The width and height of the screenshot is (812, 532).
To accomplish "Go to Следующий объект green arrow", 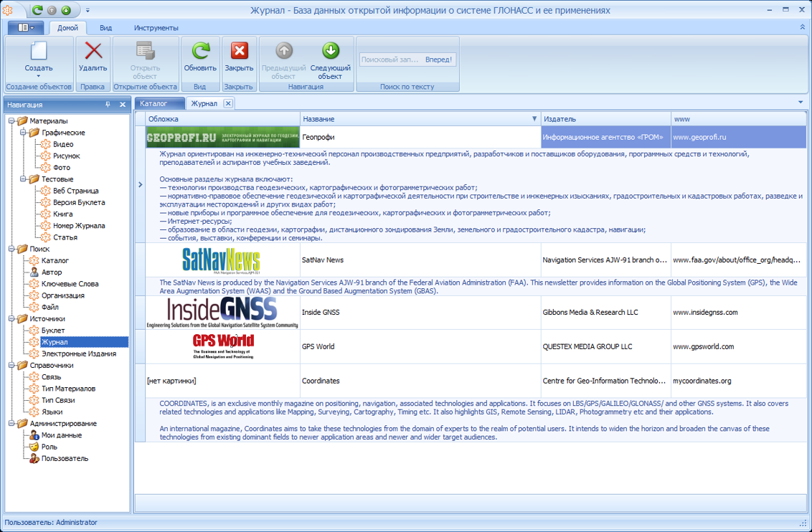I will (331, 51).
